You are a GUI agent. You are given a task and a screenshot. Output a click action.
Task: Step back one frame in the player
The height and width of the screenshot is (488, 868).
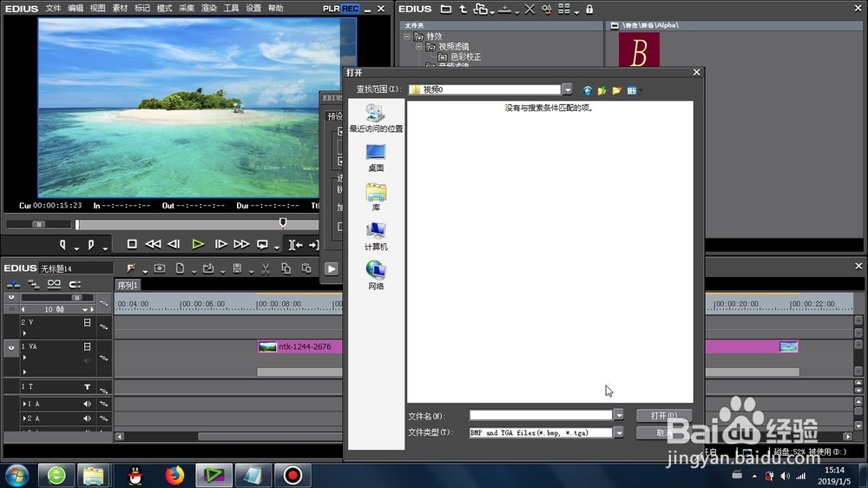pyautogui.click(x=174, y=244)
